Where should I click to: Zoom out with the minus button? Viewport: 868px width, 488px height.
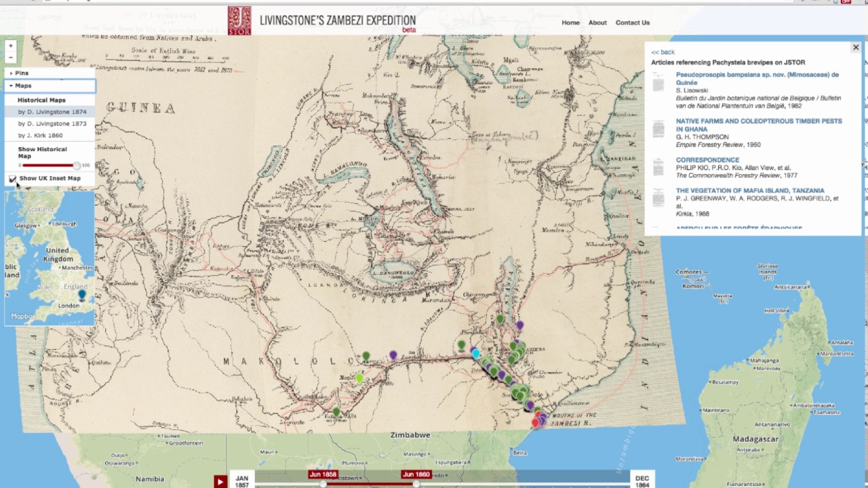10,57
